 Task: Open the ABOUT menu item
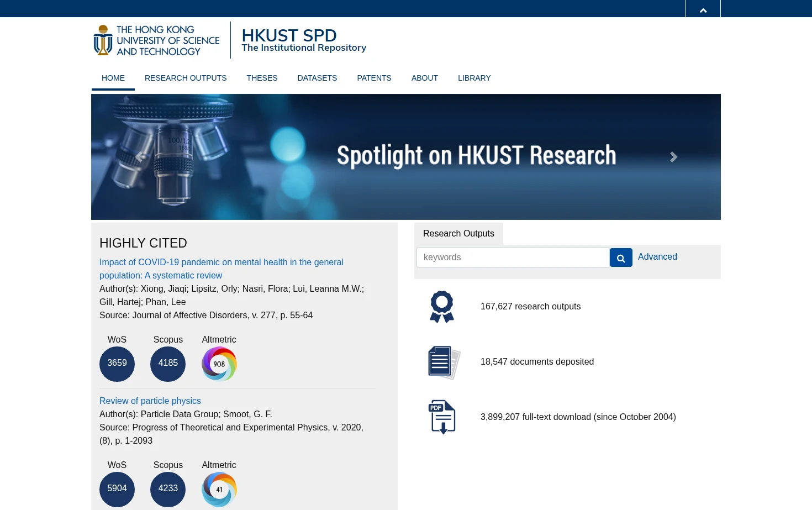click(425, 78)
